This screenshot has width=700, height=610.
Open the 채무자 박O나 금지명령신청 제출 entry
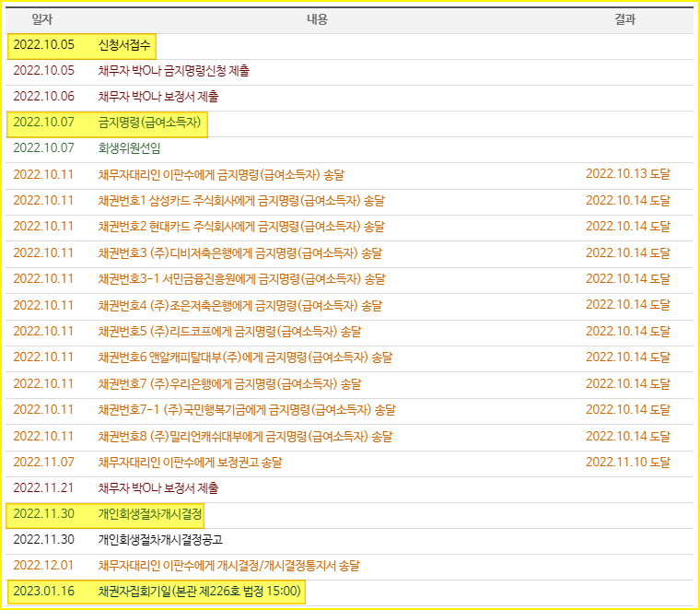point(174,71)
